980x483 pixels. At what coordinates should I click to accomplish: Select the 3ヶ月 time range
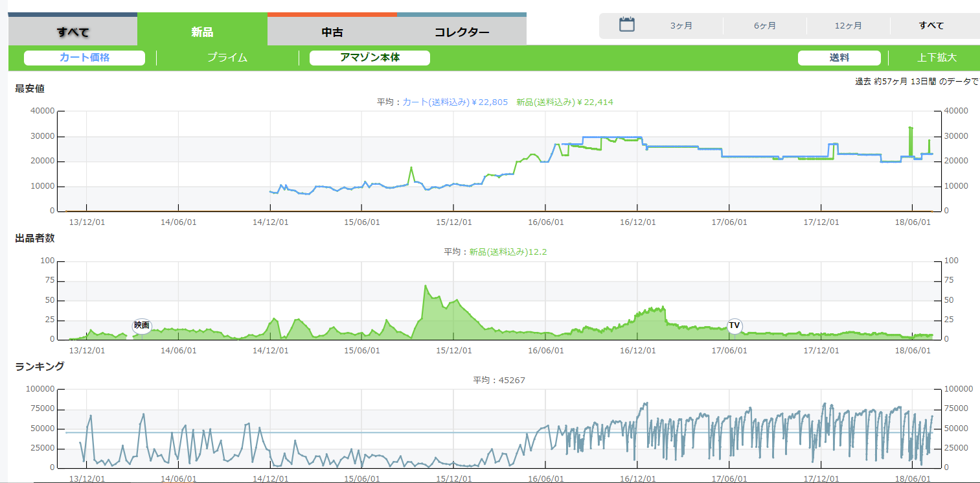tap(681, 26)
